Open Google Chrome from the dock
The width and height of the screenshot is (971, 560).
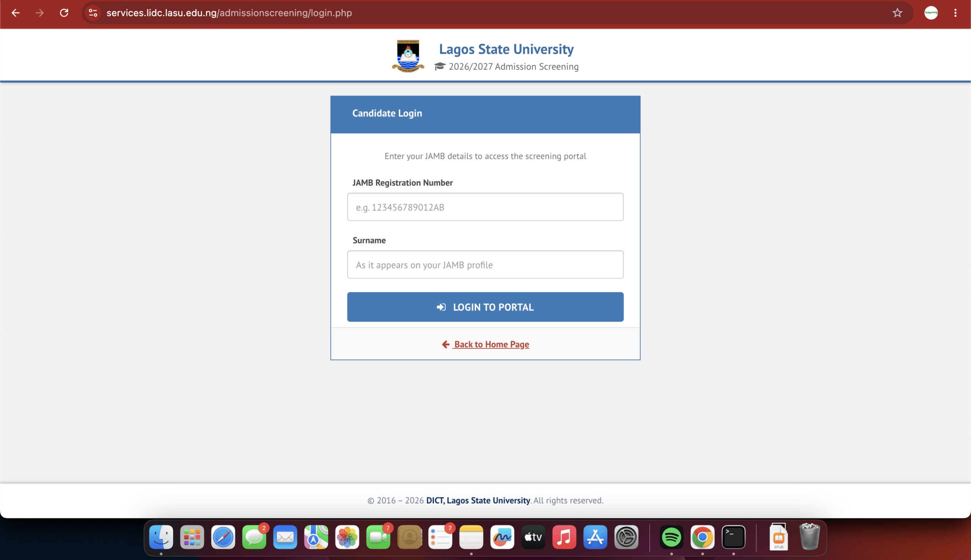coord(702,537)
